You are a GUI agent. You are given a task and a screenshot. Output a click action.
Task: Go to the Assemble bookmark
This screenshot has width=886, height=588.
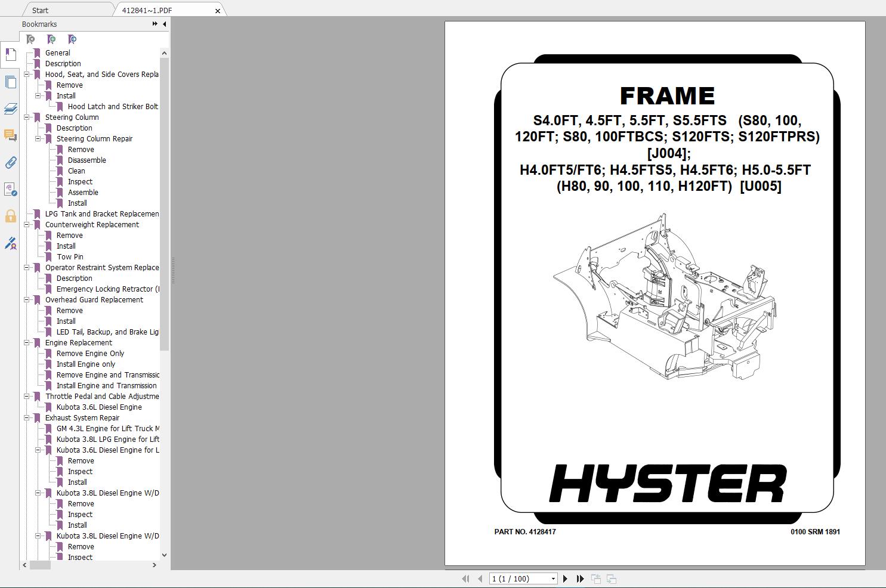tap(83, 193)
